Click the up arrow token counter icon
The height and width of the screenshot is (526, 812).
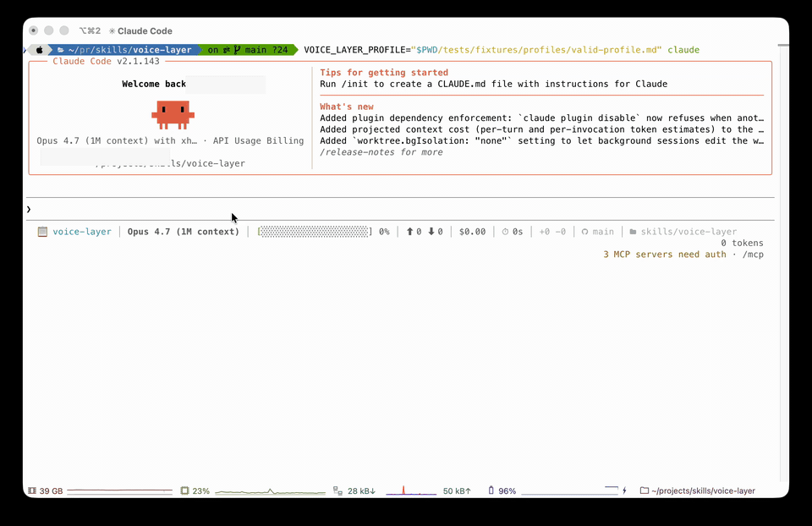pos(409,232)
